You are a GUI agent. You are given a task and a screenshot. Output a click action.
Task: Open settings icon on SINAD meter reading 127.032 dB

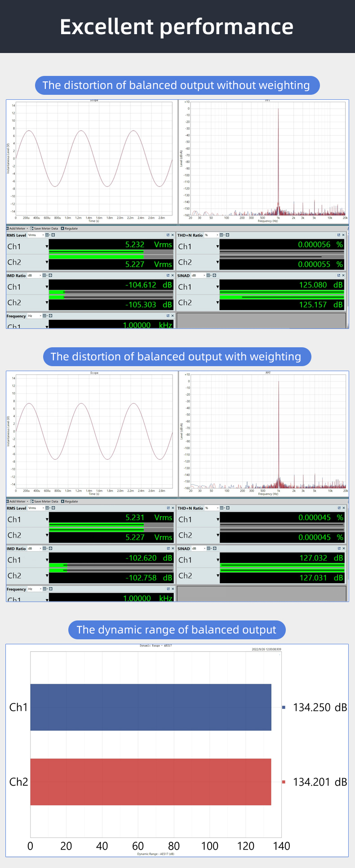215,549
